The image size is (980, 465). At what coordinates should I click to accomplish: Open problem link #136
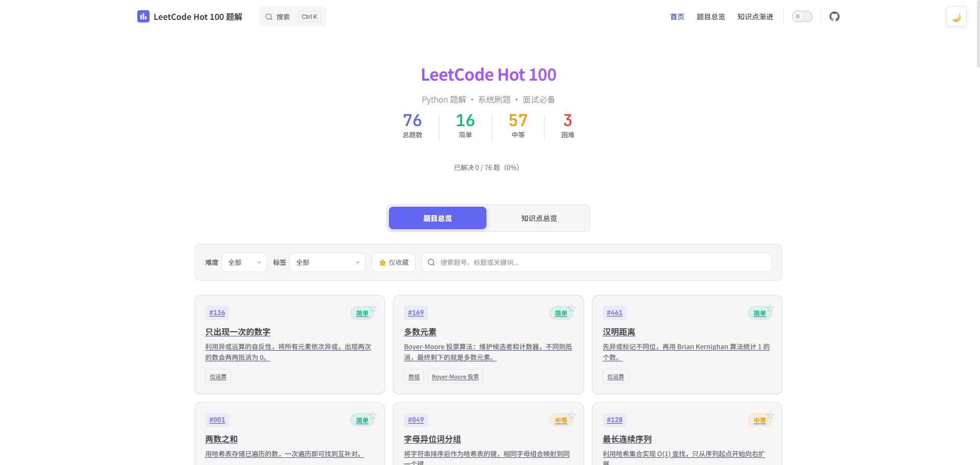pyautogui.click(x=217, y=312)
